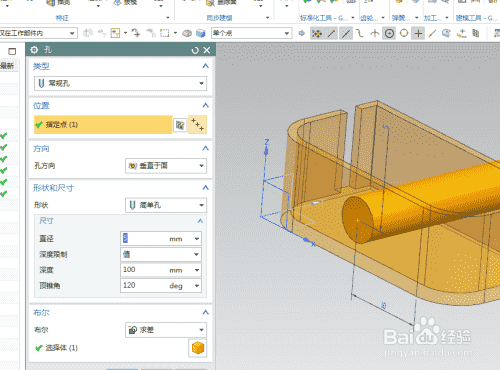This screenshot has height=370, width=500.
Task: Expand the 同步建模 ribbon group arrow
Action: pos(268,18)
